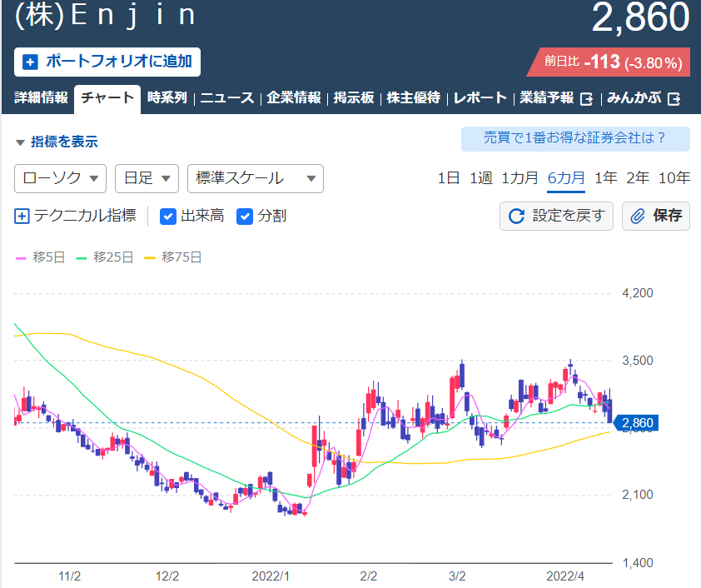
Task: Select the 10年 time range
Action: tap(674, 178)
